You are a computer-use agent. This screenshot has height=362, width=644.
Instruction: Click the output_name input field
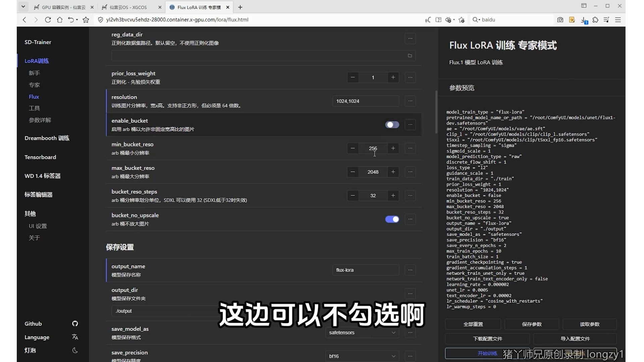[366, 270]
